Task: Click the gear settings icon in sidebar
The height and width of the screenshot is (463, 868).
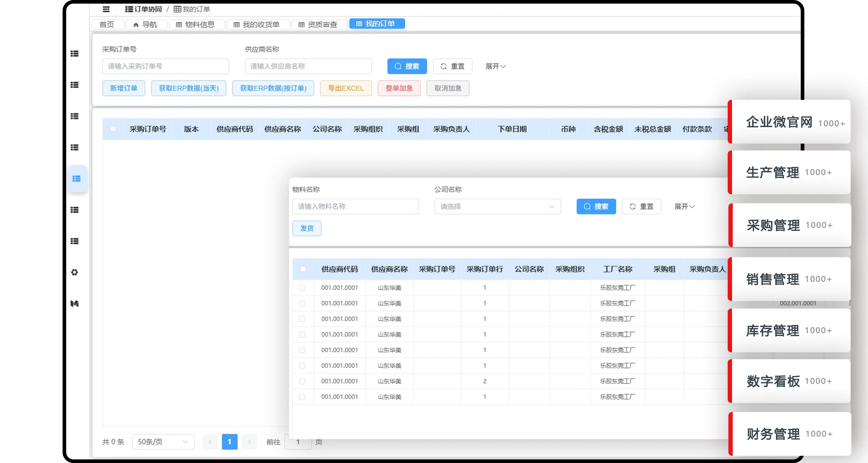Action: [x=75, y=272]
